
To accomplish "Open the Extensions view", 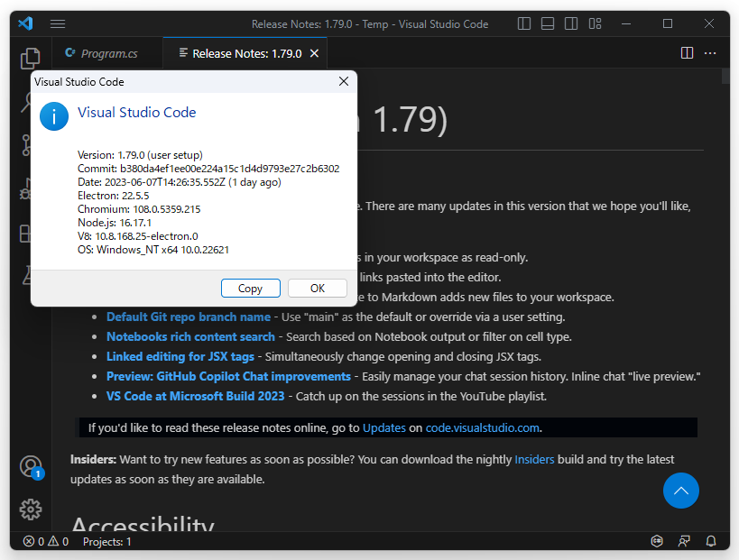I will [31, 232].
